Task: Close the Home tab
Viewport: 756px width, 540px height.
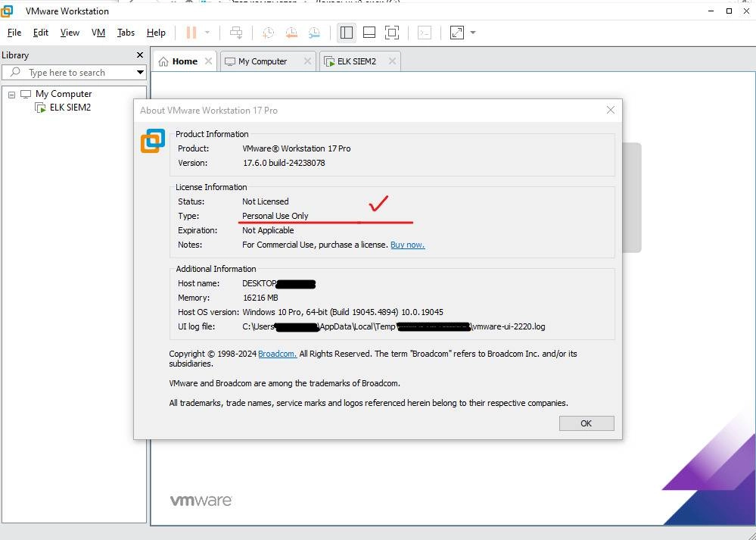Action: [208, 61]
